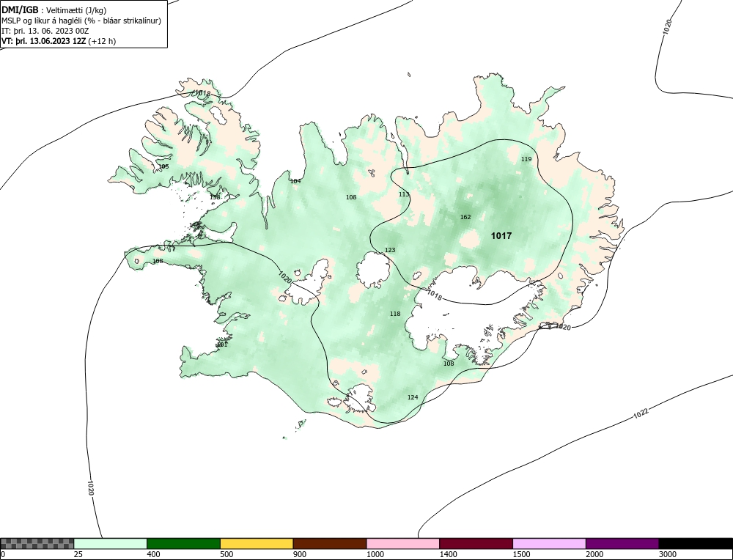The image size is (733, 560).
Task: Click the maroon 1400–1500 colorbar segment
Action: pos(476,544)
